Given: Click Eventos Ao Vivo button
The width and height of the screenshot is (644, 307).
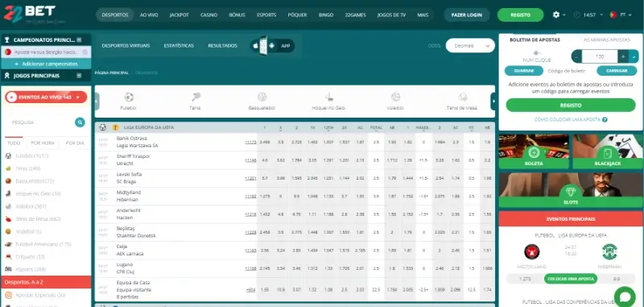Looking at the screenshot, I should point(46,97).
